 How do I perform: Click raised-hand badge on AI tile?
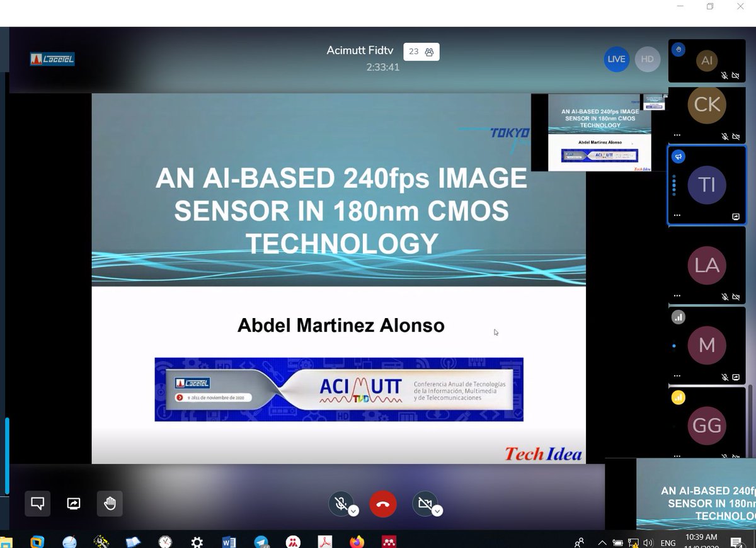tap(679, 49)
